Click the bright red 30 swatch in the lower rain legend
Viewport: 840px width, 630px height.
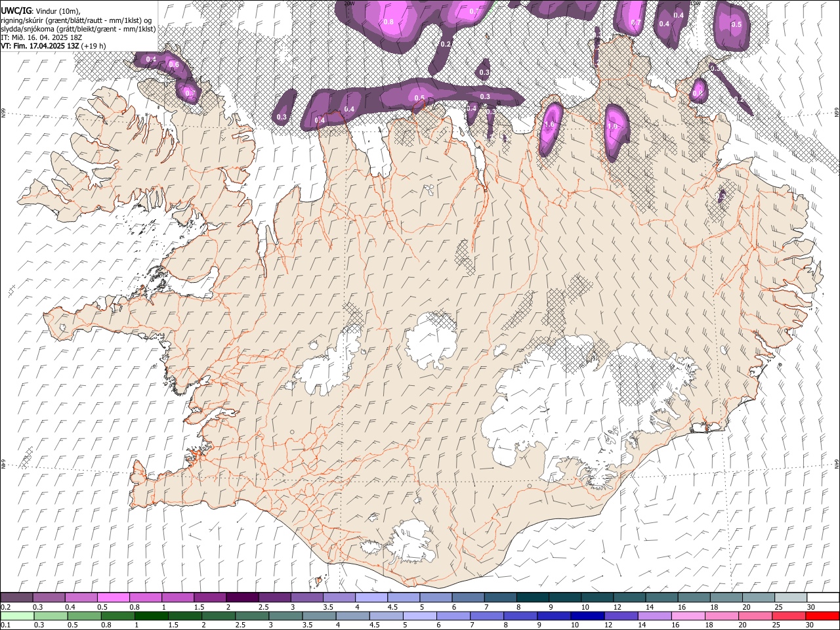822,616
